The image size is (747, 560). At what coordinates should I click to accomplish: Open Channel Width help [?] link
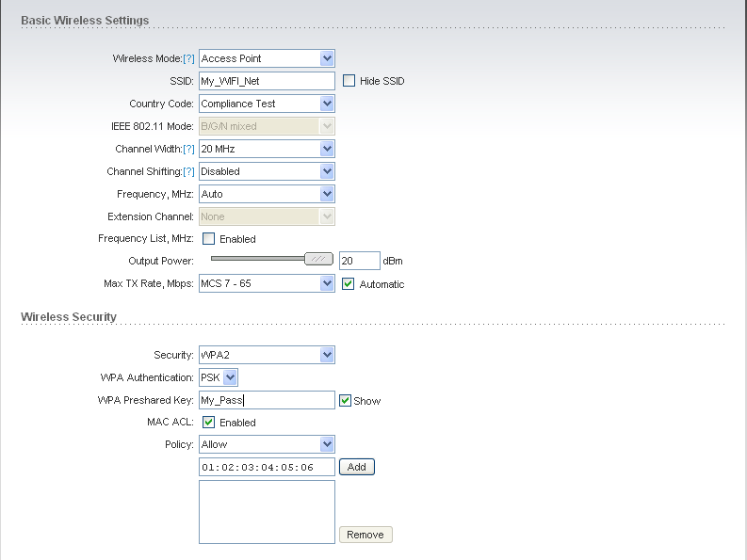point(188,149)
